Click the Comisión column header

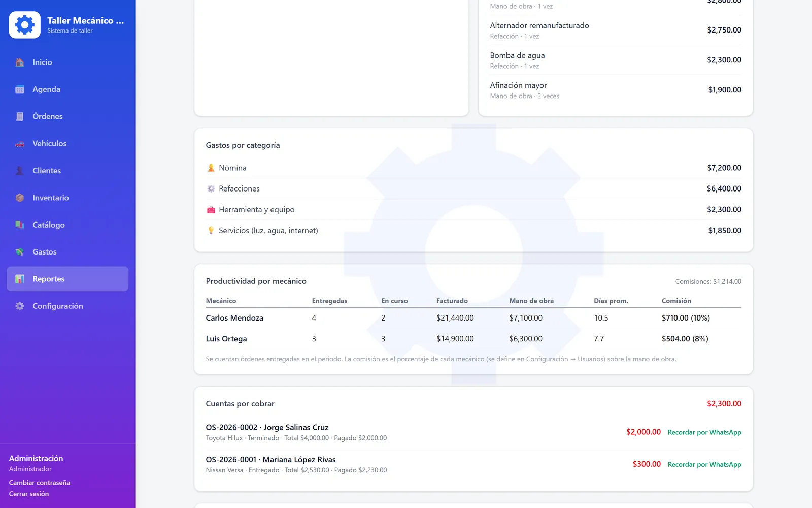coord(676,301)
